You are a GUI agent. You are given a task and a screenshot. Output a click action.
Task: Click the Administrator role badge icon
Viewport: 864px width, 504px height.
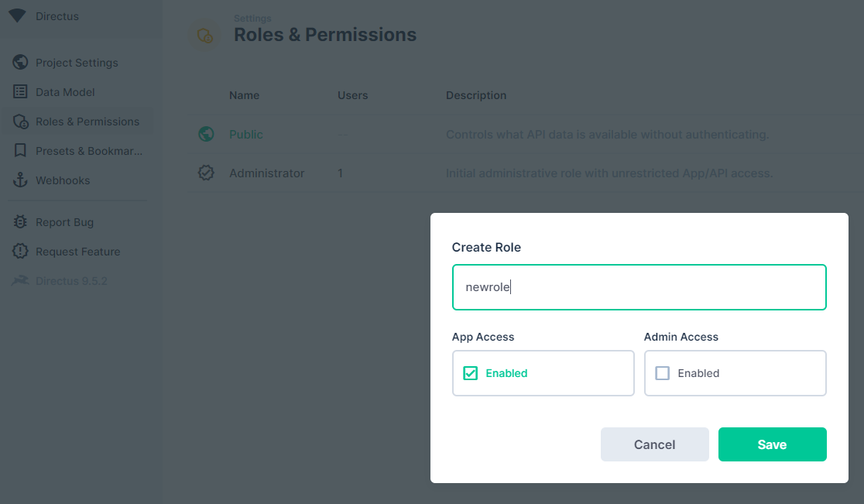click(x=205, y=173)
